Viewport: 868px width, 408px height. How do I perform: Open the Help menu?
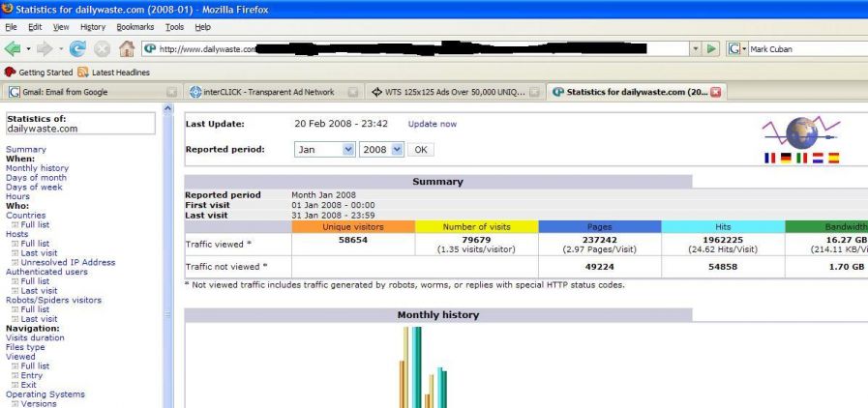click(202, 26)
